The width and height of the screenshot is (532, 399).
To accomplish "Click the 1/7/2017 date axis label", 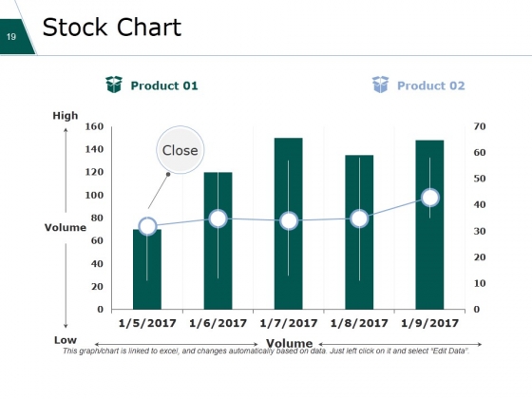I will pyautogui.click(x=289, y=323).
